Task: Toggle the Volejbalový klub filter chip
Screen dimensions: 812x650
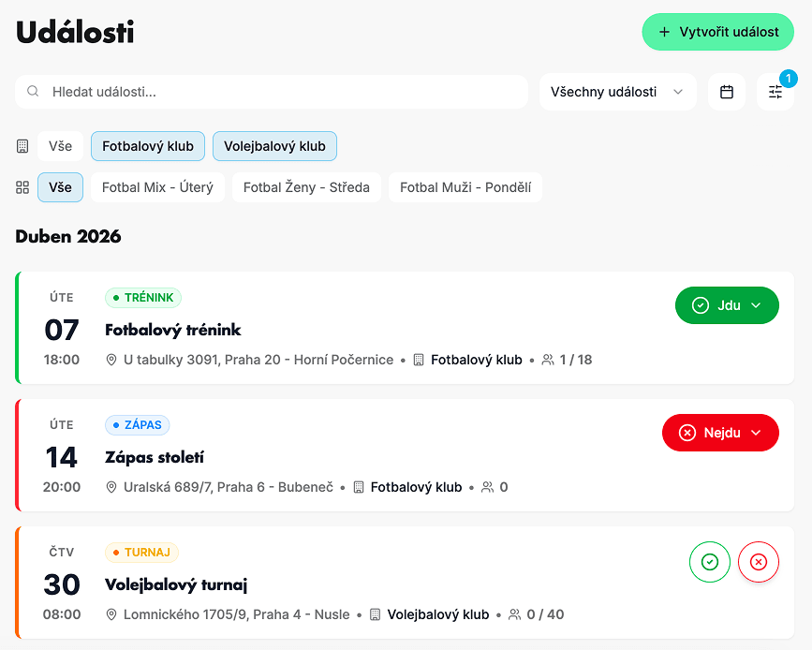Action: 274,146
